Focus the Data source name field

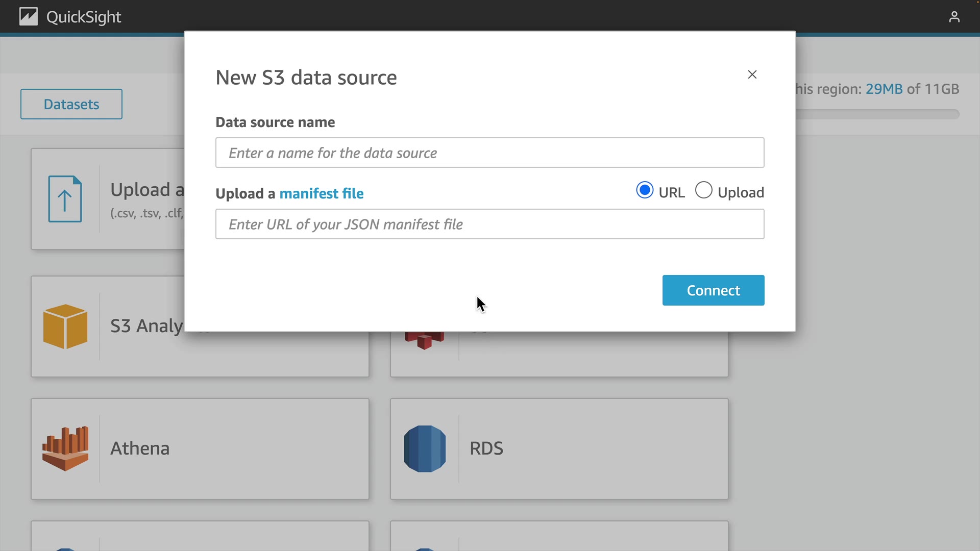489,153
